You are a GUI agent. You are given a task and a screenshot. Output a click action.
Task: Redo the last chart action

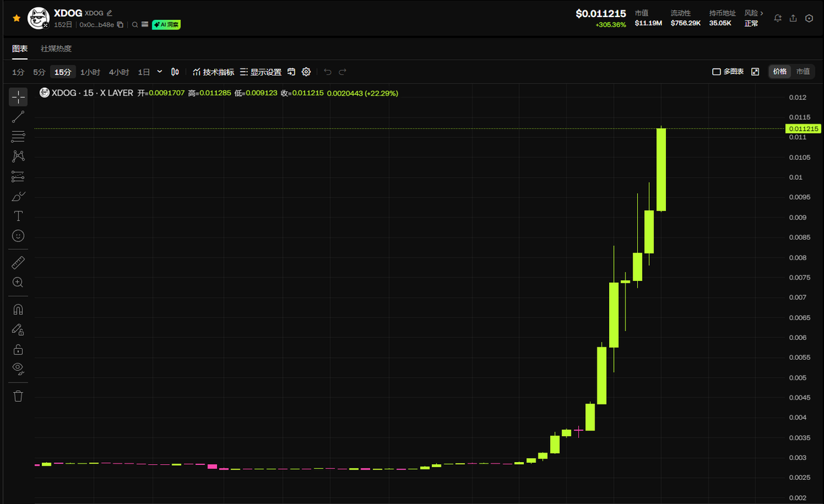tap(343, 71)
